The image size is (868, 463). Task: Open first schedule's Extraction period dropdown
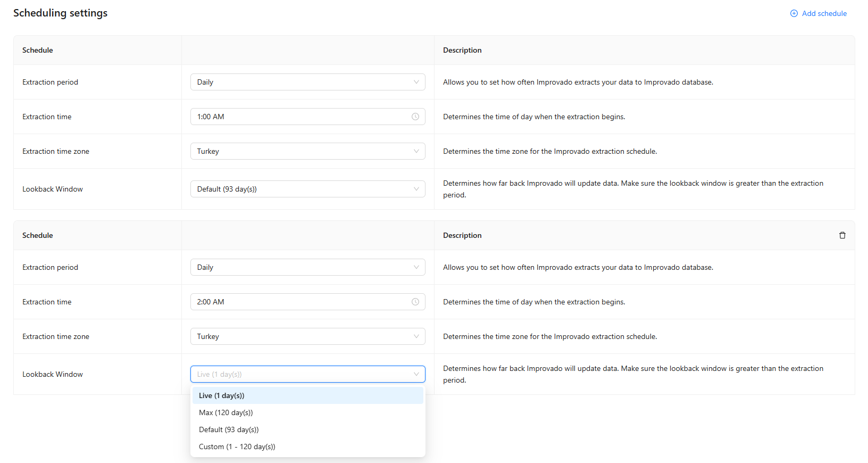coord(307,82)
